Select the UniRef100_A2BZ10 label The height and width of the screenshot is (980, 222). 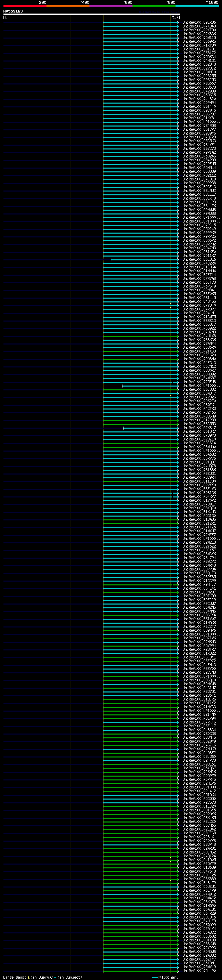(x=199, y=439)
